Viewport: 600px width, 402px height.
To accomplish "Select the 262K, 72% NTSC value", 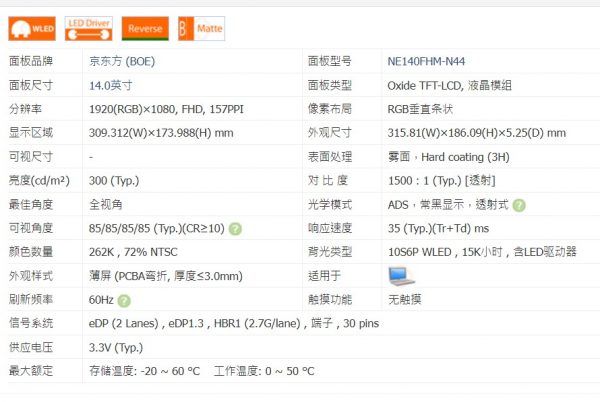I will click(x=133, y=252).
